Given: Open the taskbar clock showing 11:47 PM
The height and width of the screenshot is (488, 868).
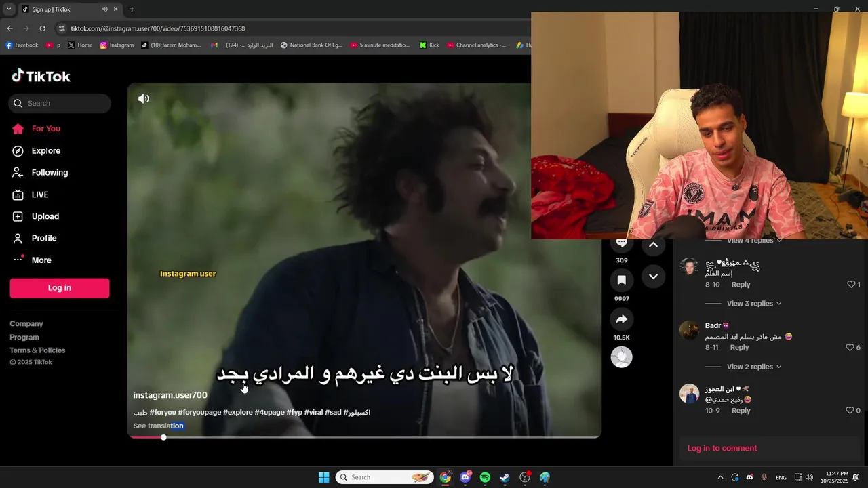Looking at the screenshot, I should pyautogui.click(x=834, y=477).
